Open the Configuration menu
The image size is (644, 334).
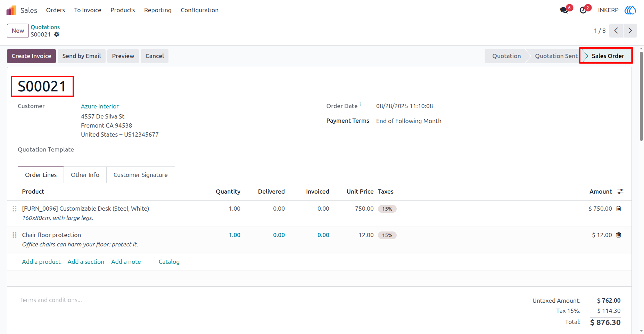(200, 10)
